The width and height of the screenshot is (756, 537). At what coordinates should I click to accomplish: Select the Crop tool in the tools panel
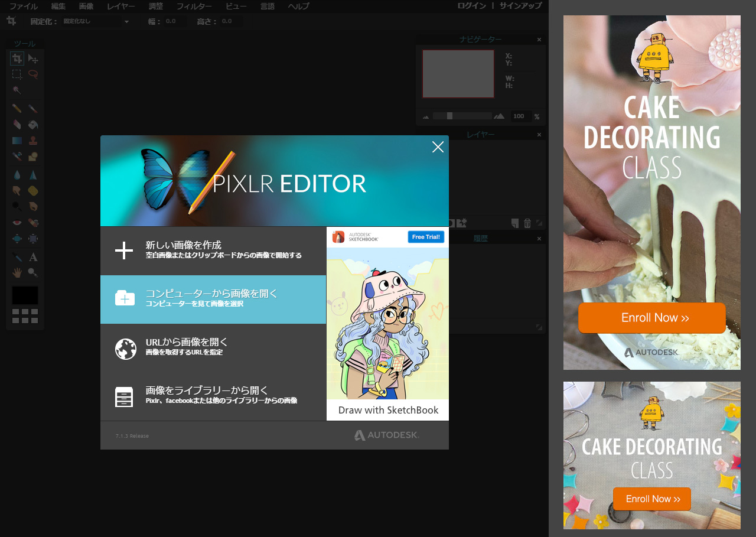[x=17, y=58]
